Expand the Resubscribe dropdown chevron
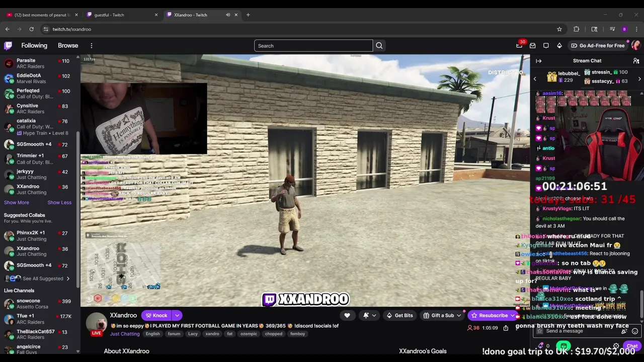The width and height of the screenshot is (644, 362). point(513,316)
